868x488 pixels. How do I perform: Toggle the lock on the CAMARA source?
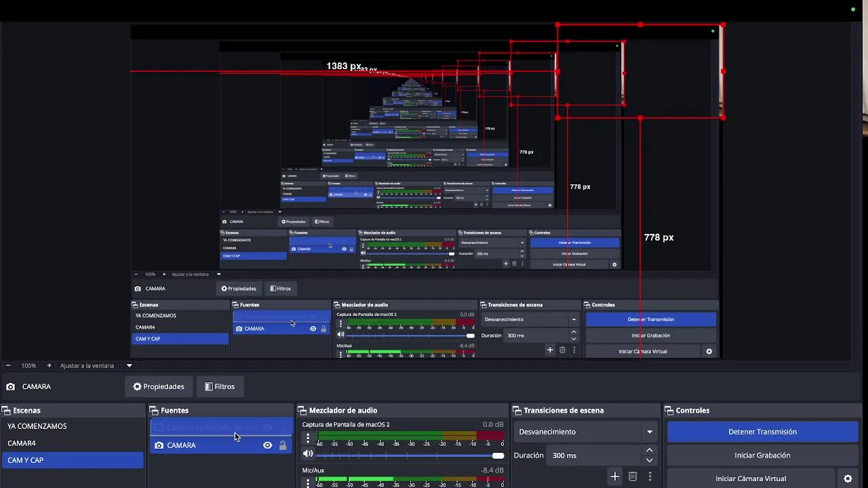pos(283,445)
